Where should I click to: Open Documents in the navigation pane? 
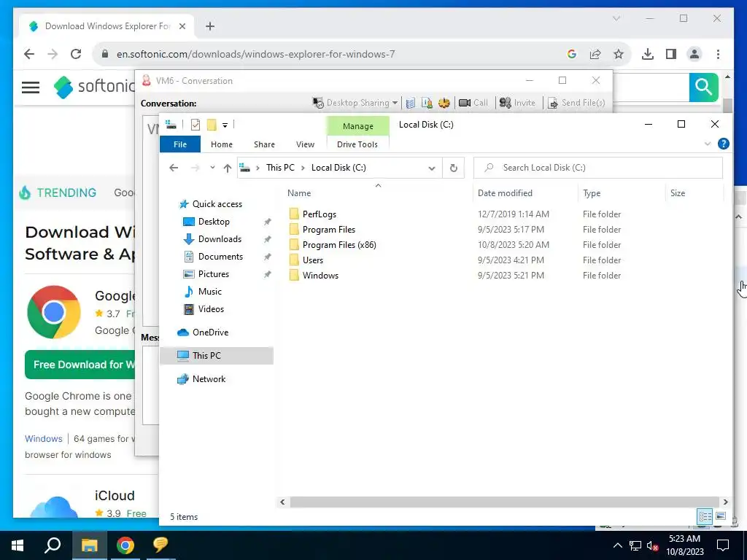220,257
